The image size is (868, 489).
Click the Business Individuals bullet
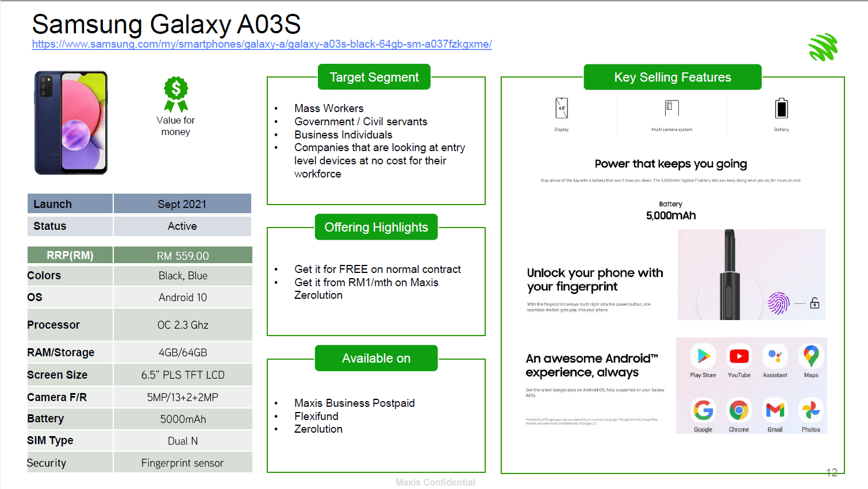click(343, 134)
